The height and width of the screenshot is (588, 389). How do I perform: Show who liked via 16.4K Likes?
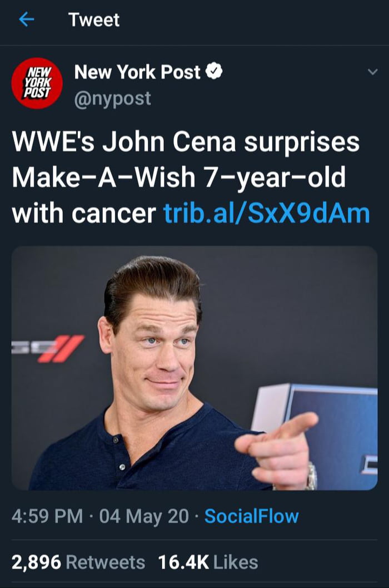click(x=208, y=562)
